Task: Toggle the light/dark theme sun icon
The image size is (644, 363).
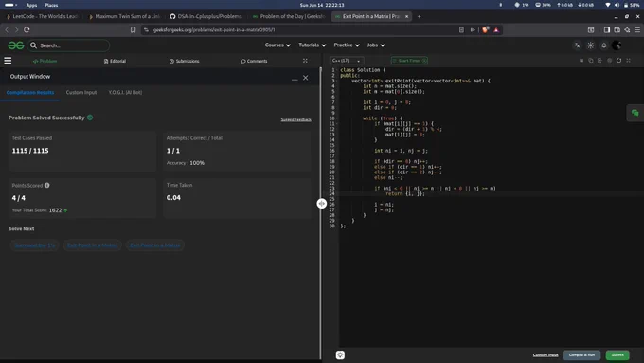Action: [590, 45]
